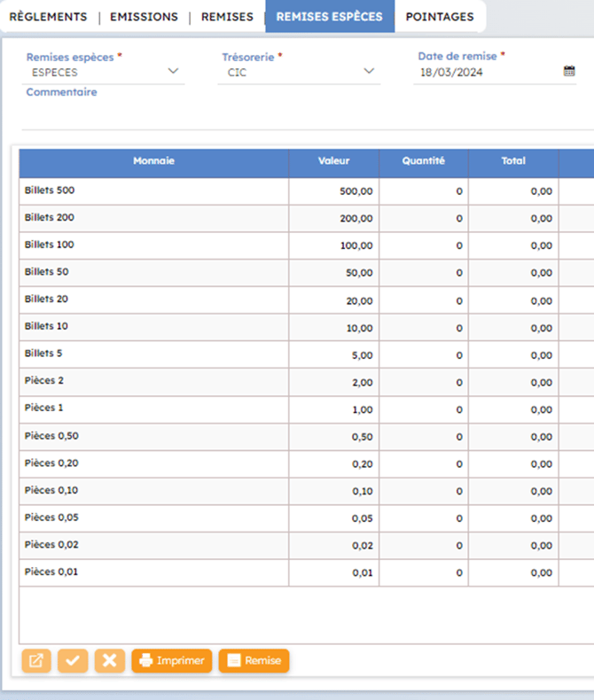Sort by the Monnaie column header
The height and width of the screenshot is (700, 594).
(153, 161)
